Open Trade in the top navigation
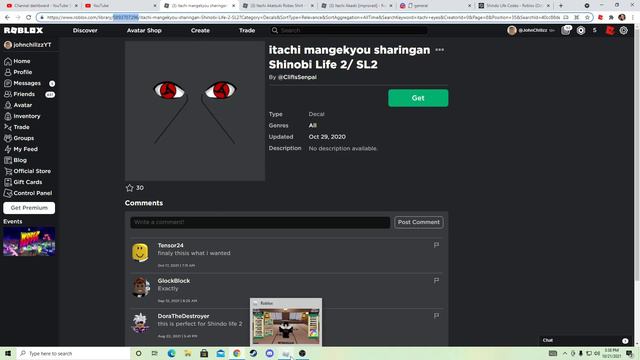The height and width of the screenshot is (360, 640). [247, 31]
